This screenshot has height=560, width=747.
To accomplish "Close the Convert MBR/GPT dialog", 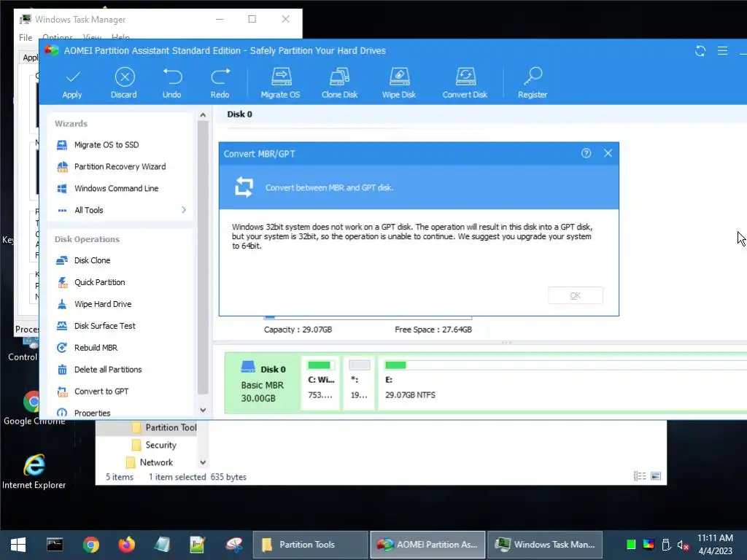I will pyautogui.click(x=608, y=153).
